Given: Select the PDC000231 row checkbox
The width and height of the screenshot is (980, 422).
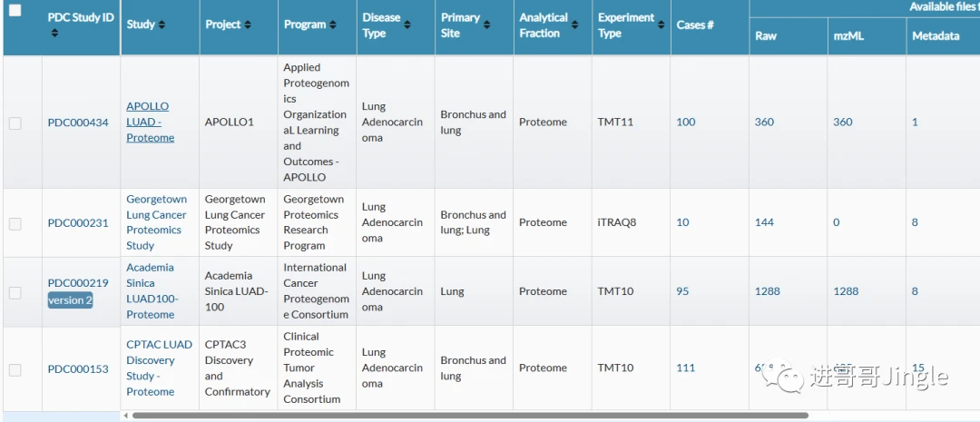Looking at the screenshot, I should [15, 223].
